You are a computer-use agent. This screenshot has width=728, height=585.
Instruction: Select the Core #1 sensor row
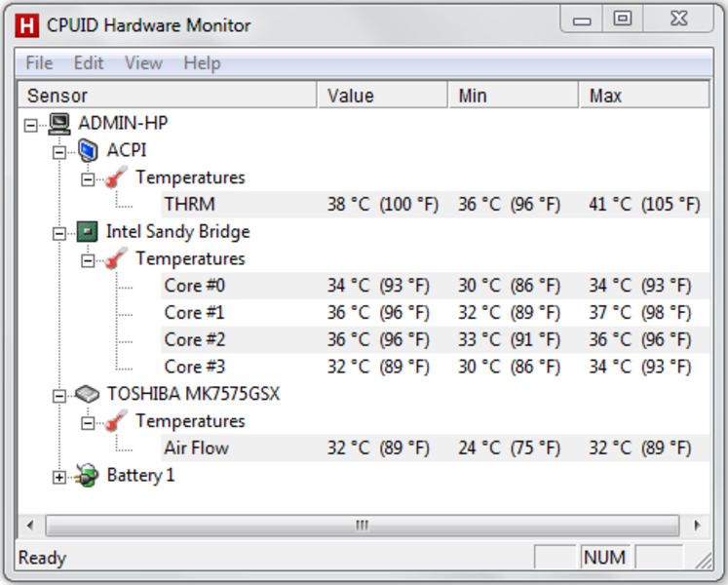pyautogui.click(x=435, y=313)
